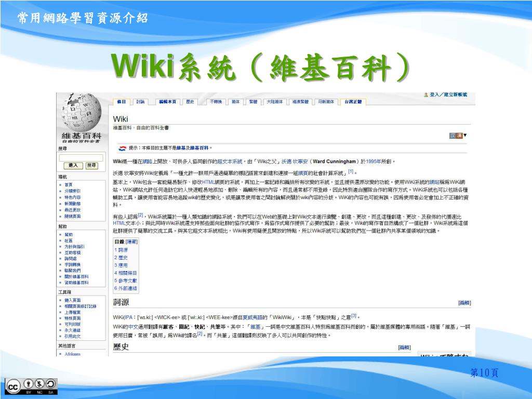
Task: Select the 不轉換 variant tab
Action: (216, 102)
